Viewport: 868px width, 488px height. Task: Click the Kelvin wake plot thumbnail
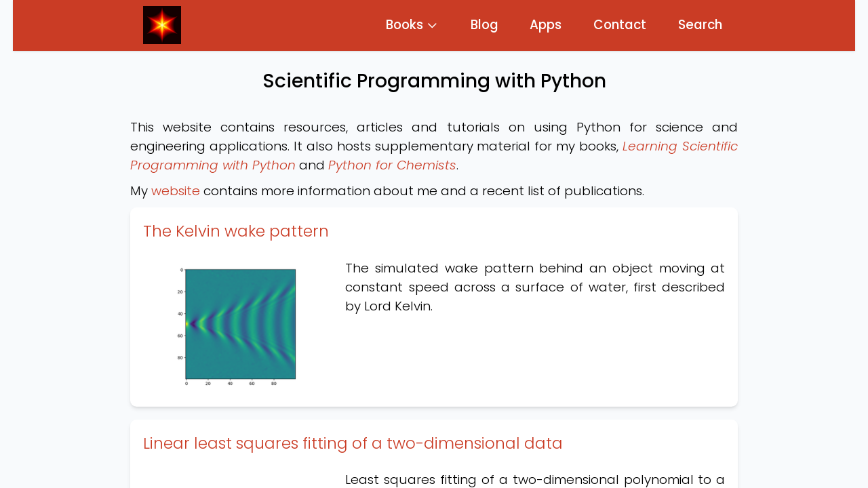(x=237, y=326)
